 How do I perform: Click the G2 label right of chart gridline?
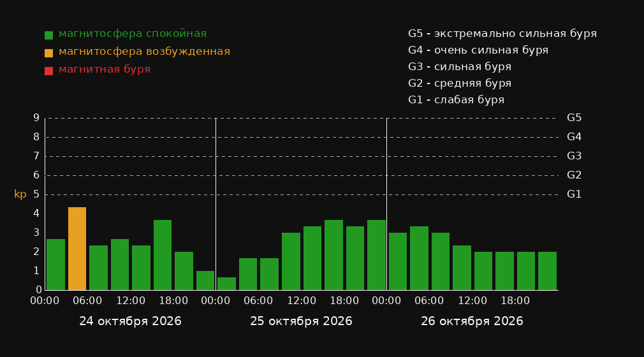coord(574,175)
